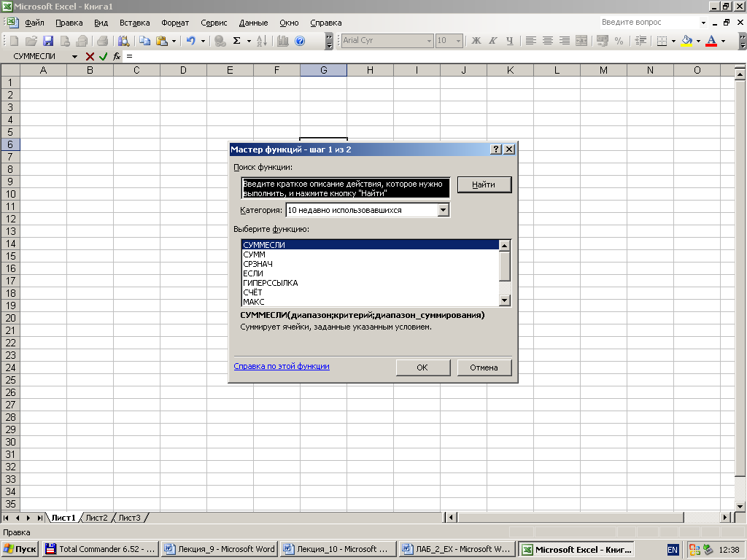Click the Copy icon in toolbar
The image size is (747, 560).
(x=145, y=41)
